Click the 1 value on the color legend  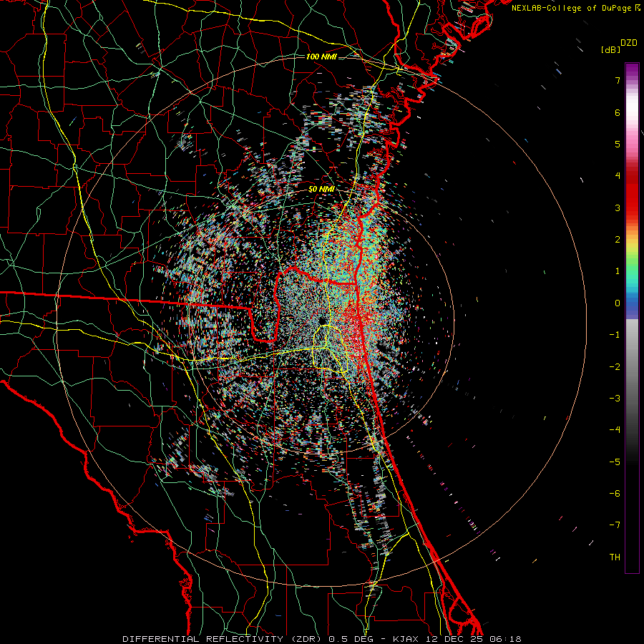(618, 271)
